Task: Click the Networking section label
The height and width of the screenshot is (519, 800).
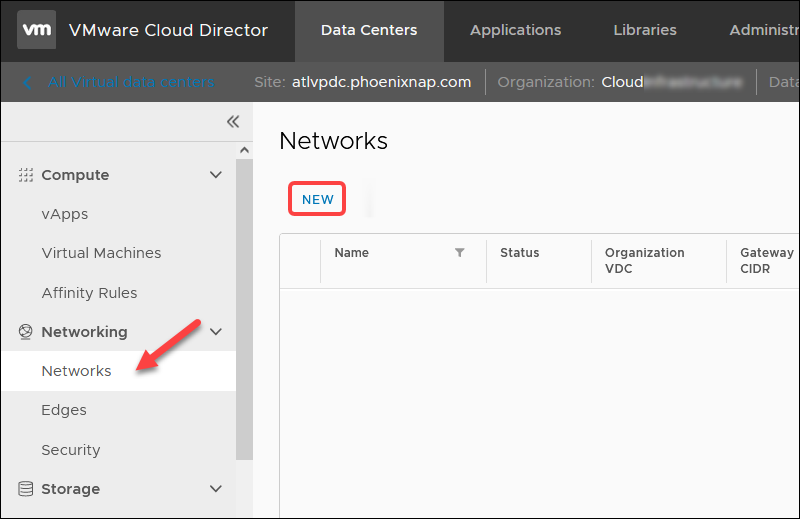Action: [x=84, y=332]
